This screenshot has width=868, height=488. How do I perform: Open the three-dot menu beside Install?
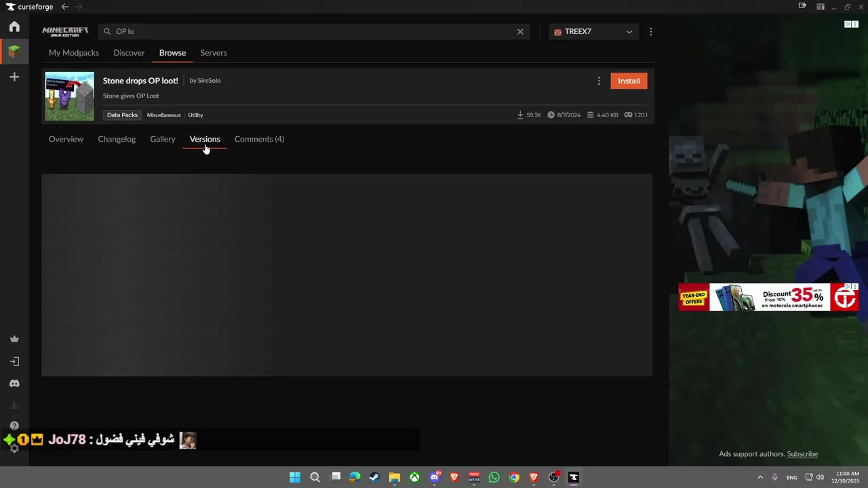(598, 81)
